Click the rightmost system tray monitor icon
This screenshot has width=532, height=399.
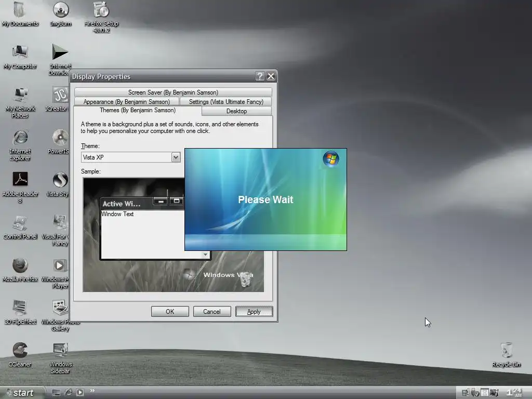coord(494,393)
